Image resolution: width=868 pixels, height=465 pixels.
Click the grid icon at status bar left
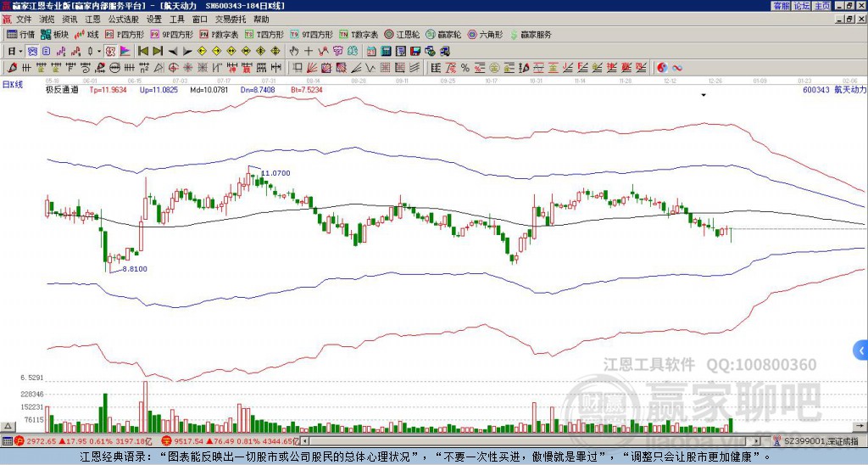coord(7,441)
